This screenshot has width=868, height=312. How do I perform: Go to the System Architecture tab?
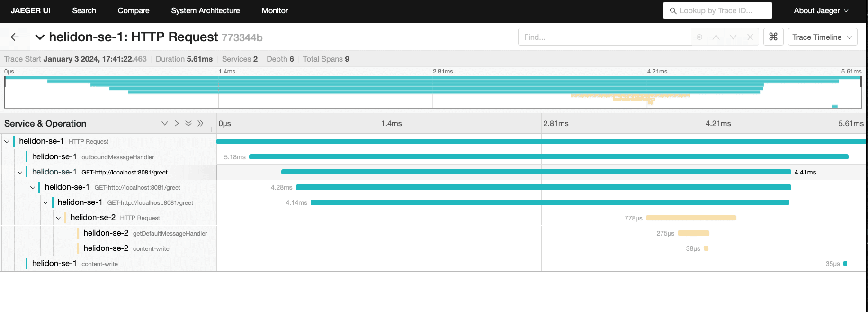coord(206,10)
